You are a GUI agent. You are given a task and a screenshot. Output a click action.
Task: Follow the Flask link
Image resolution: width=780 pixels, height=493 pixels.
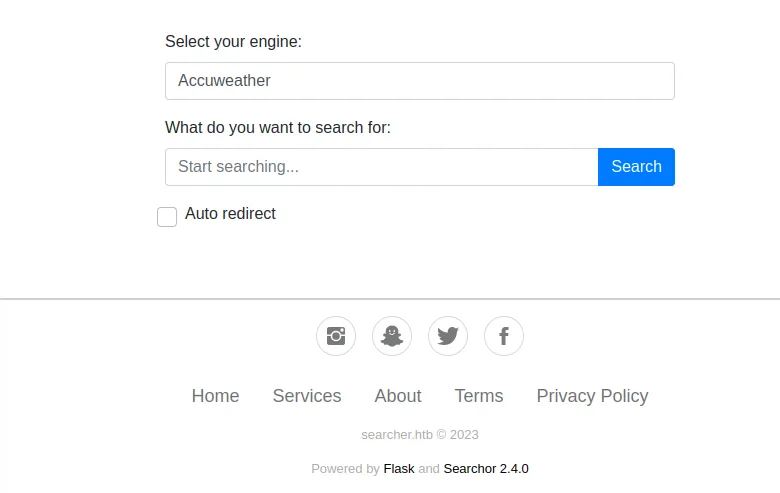pos(399,469)
